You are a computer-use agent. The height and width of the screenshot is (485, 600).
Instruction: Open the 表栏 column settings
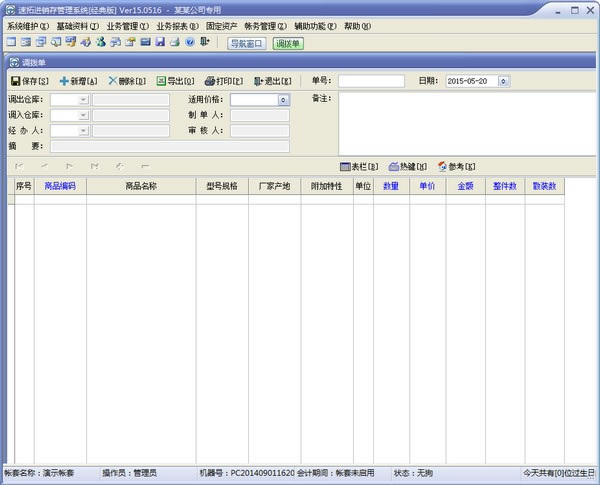tap(359, 166)
